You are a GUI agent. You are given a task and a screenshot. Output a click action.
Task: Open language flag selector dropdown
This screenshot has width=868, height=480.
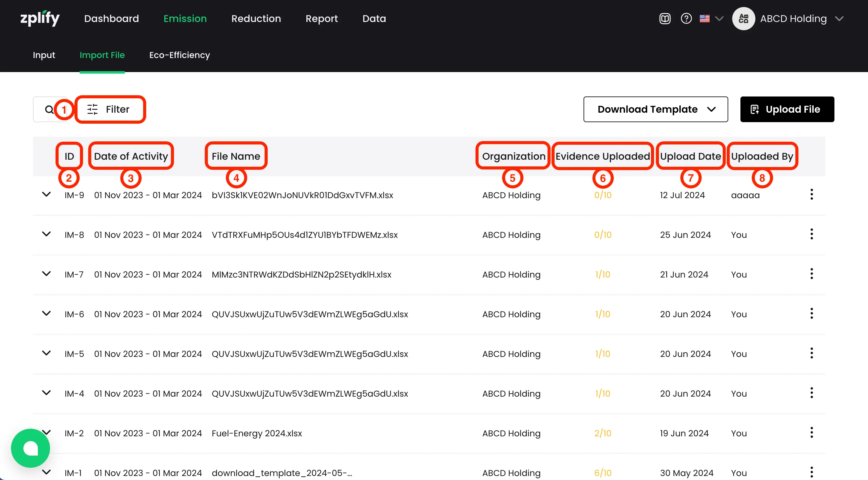(711, 19)
